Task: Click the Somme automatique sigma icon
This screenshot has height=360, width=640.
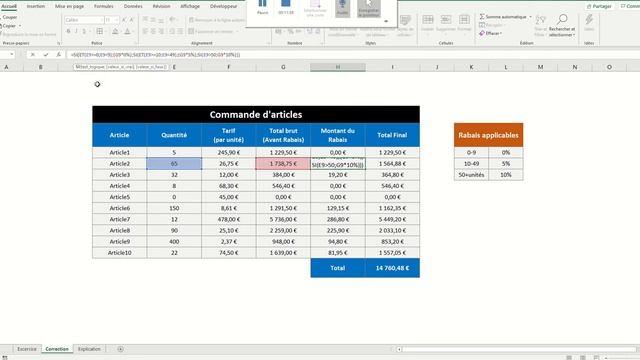Action: pos(482,17)
